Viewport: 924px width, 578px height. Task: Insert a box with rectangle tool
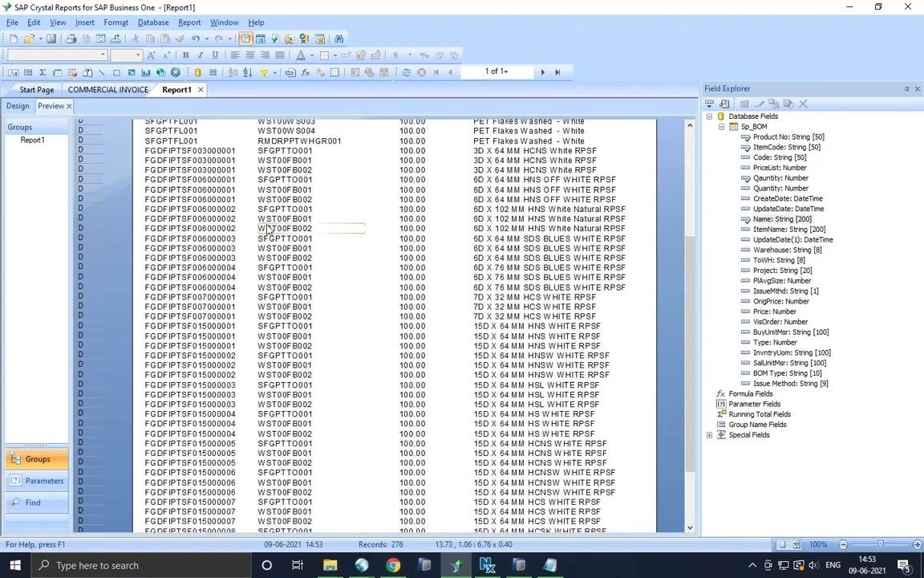pyautogui.click(x=116, y=72)
